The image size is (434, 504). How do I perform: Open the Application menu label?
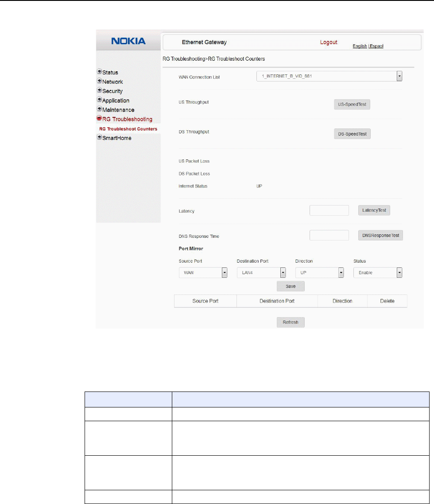point(116,100)
